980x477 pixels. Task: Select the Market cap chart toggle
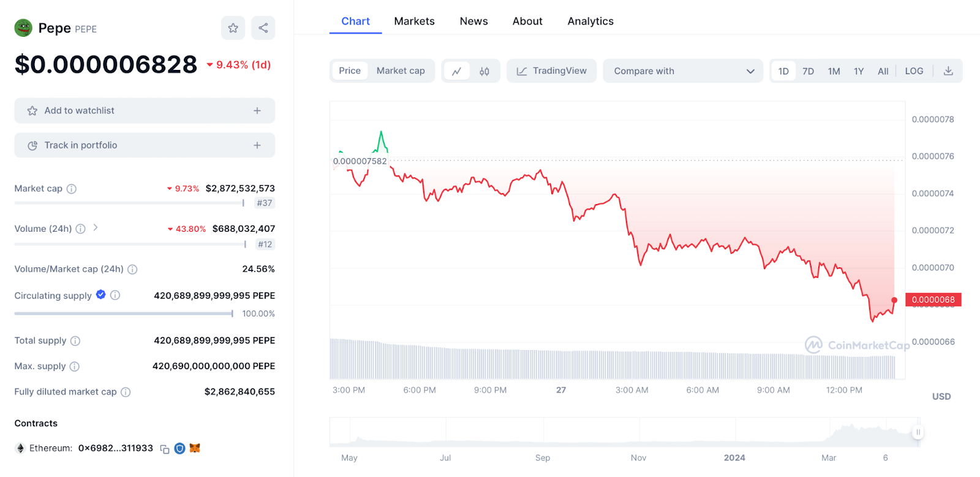click(x=401, y=71)
